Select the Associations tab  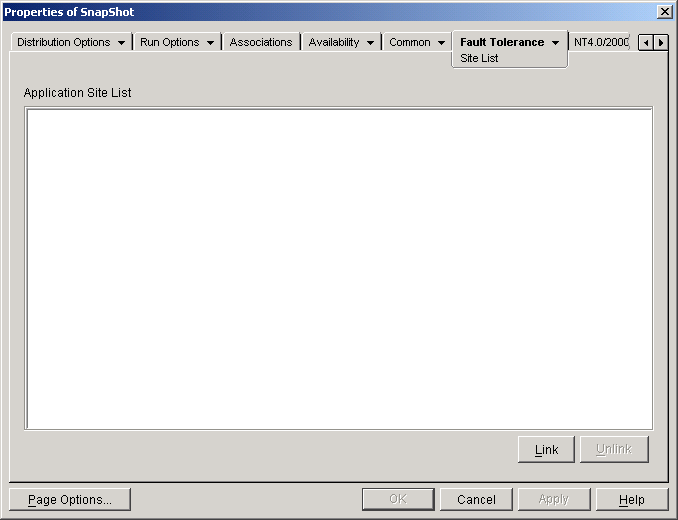tap(261, 42)
